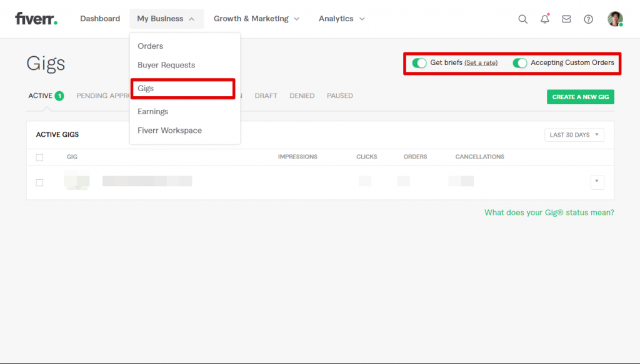
Task: Choose Earnings in the dropdown menu
Action: coord(153,112)
